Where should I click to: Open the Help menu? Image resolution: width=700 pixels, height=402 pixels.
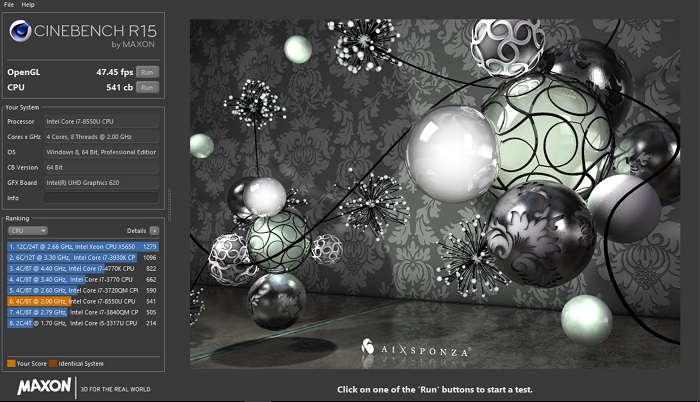(x=28, y=4)
